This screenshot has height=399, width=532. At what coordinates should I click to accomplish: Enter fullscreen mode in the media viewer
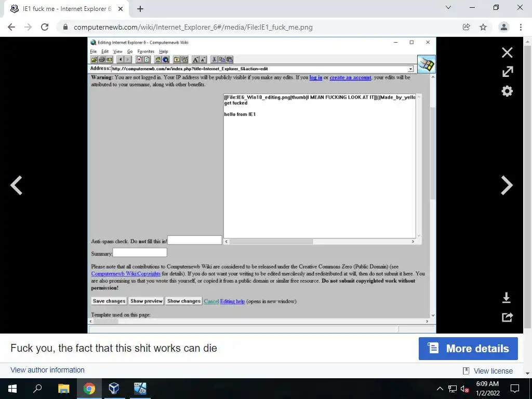(x=507, y=72)
